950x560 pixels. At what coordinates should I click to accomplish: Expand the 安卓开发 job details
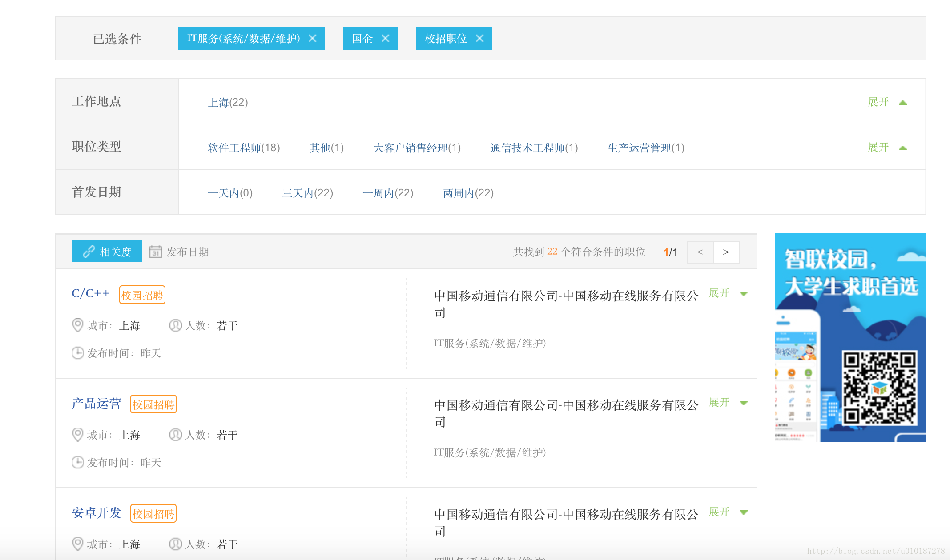point(728,512)
